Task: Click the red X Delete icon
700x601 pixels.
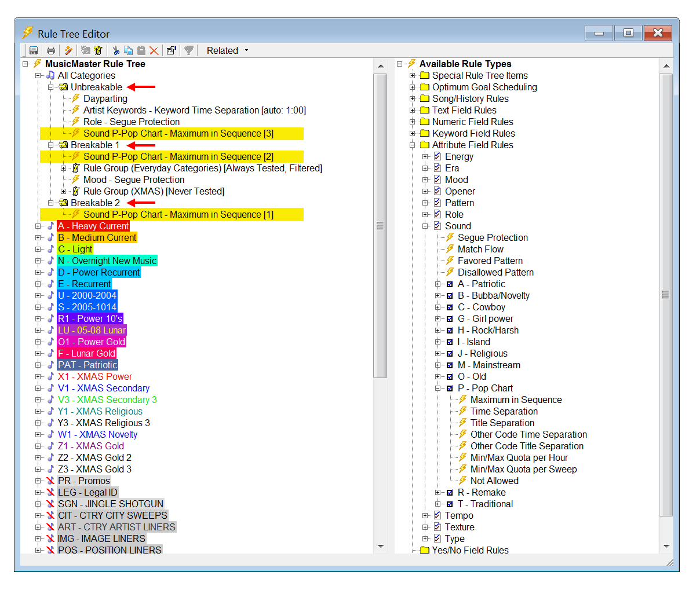Action: tap(154, 50)
